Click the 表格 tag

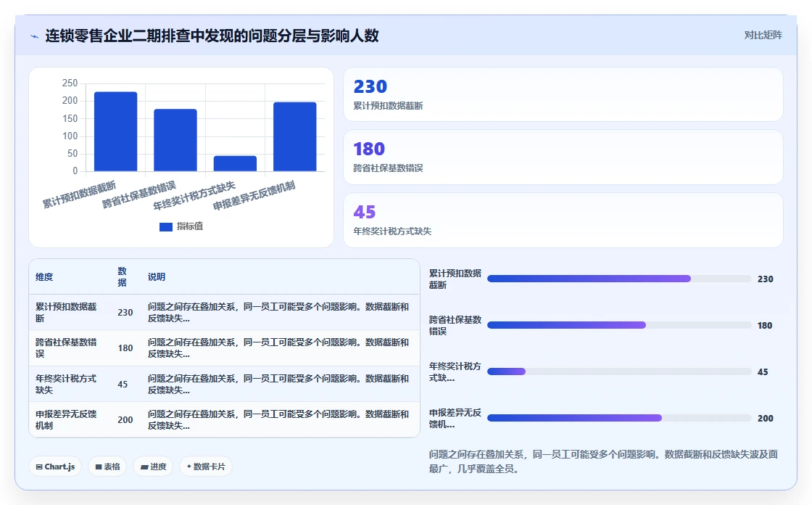[x=108, y=467]
